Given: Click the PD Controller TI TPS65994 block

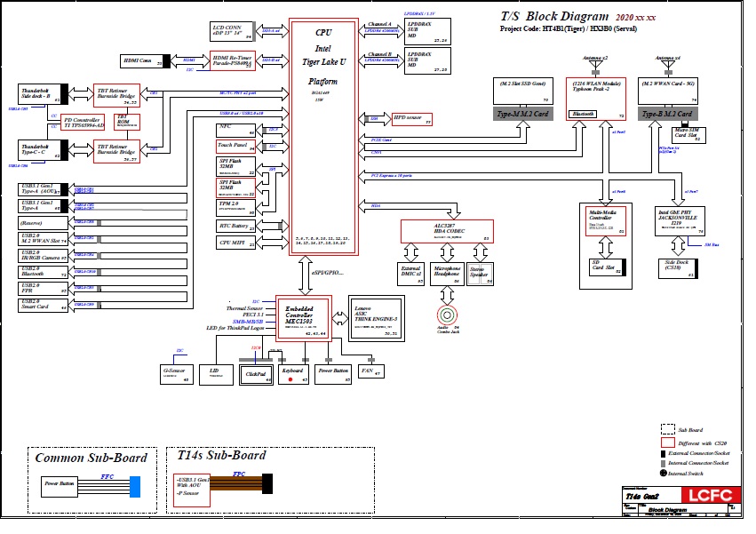Looking at the screenshot, I should pyautogui.click(x=83, y=123).
